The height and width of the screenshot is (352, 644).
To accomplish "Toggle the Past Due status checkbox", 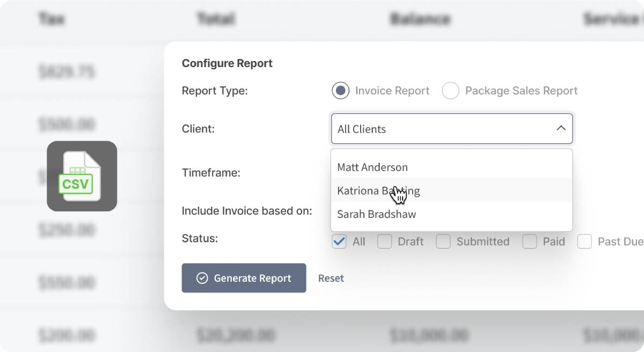I will point(584,241).
